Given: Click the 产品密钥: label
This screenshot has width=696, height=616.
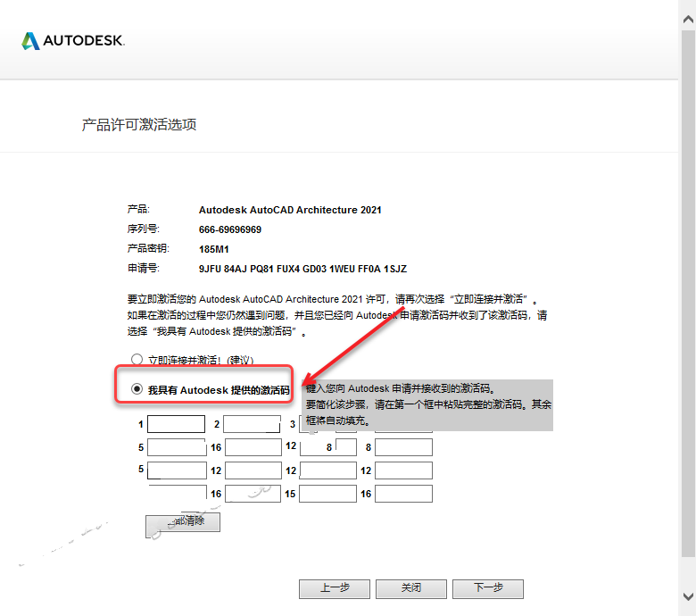Looking at the screenshot, I should coord(148,248).
